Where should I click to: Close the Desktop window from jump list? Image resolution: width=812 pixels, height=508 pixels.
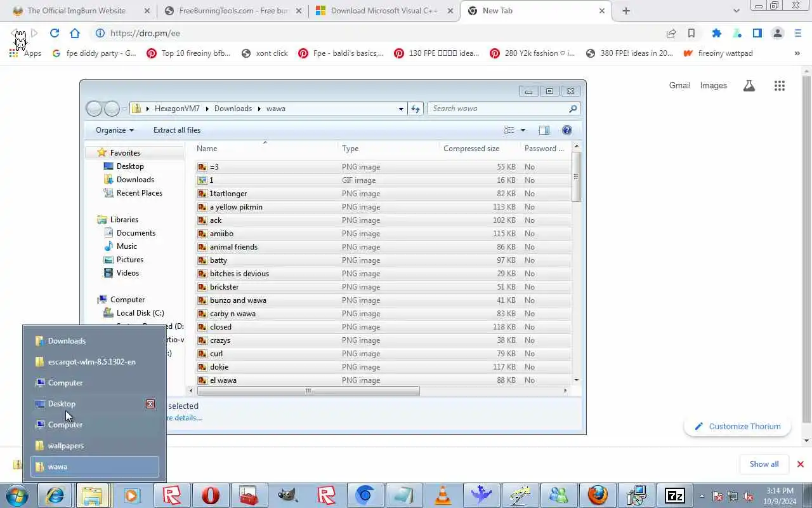tap(150, 404)
